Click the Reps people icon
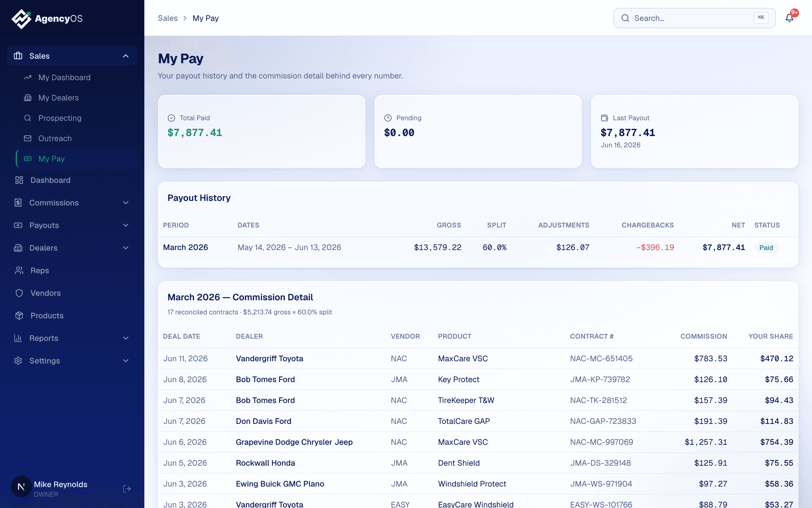The height and width of the screenshot is (508, 812). tap(19, 270)
